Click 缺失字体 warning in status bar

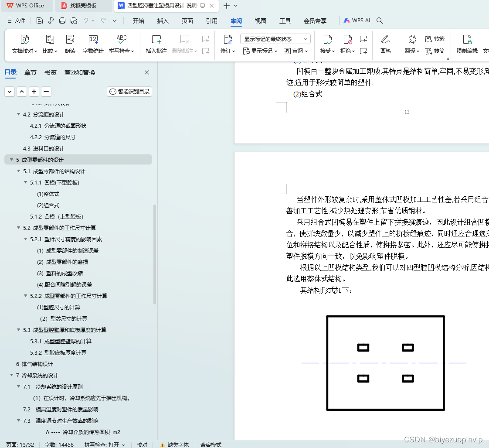(174, 445)
